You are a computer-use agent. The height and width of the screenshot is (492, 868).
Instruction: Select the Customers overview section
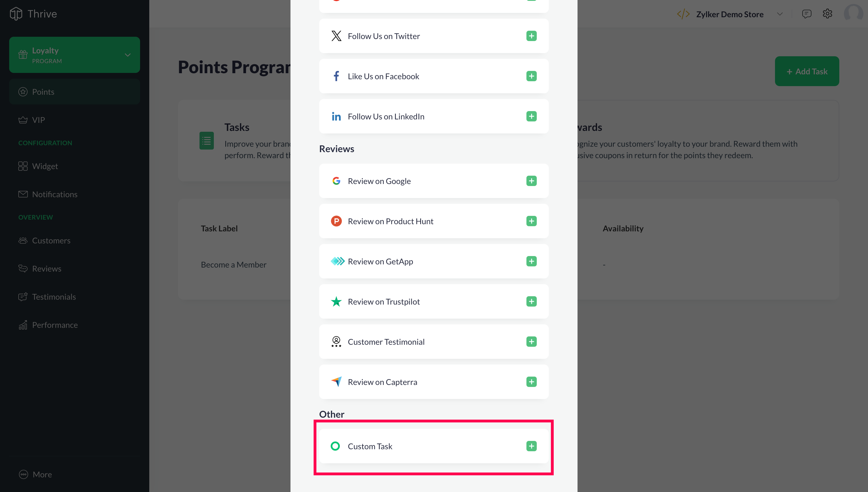pyautogui.click(x=51, y=240)
